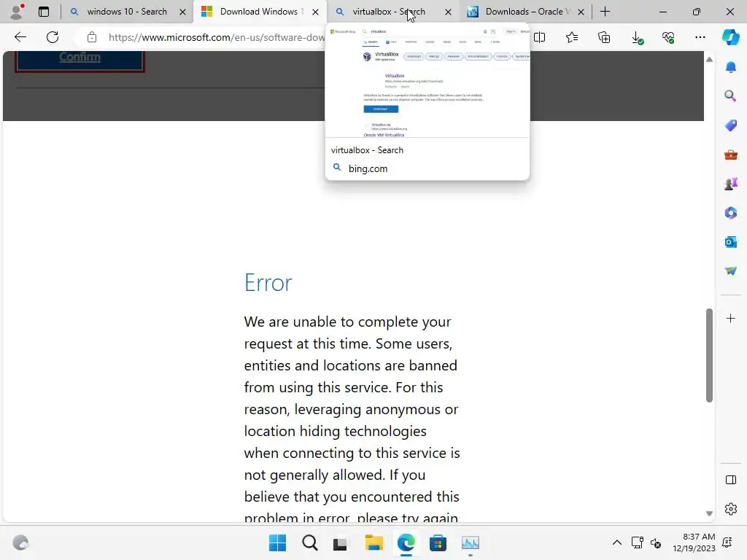Open a new tab

pyautogui.click(x=605, y=12)
